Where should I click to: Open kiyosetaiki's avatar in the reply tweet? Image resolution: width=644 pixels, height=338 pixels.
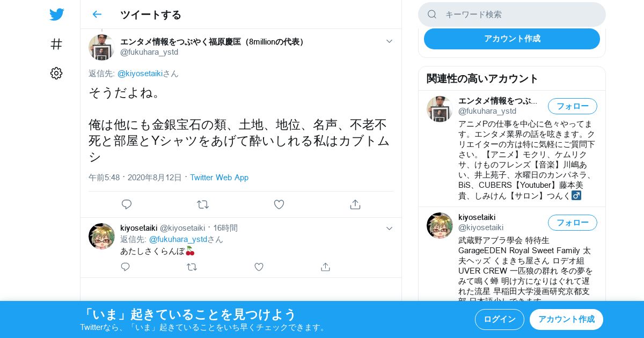[101, 236]
